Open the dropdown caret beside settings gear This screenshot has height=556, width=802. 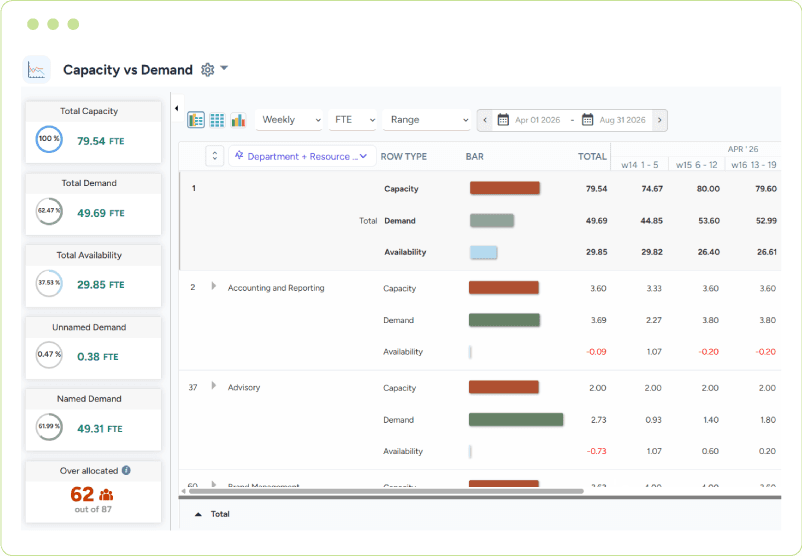point(224,68)
